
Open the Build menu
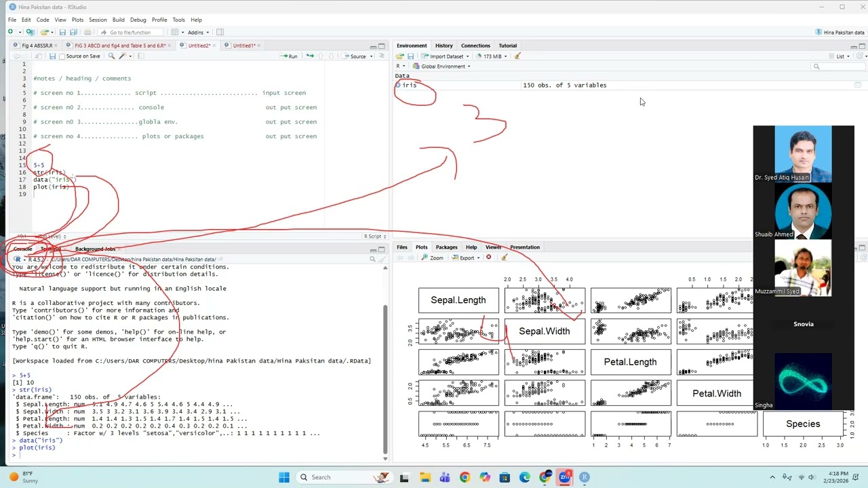pos(119,20)
